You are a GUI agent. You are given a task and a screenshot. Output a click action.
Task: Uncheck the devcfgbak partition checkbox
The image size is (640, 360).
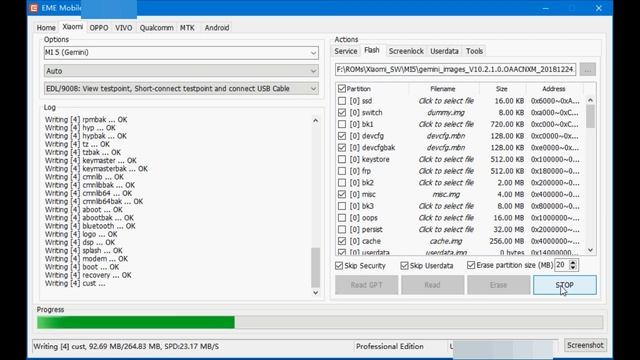pos(342,147)
